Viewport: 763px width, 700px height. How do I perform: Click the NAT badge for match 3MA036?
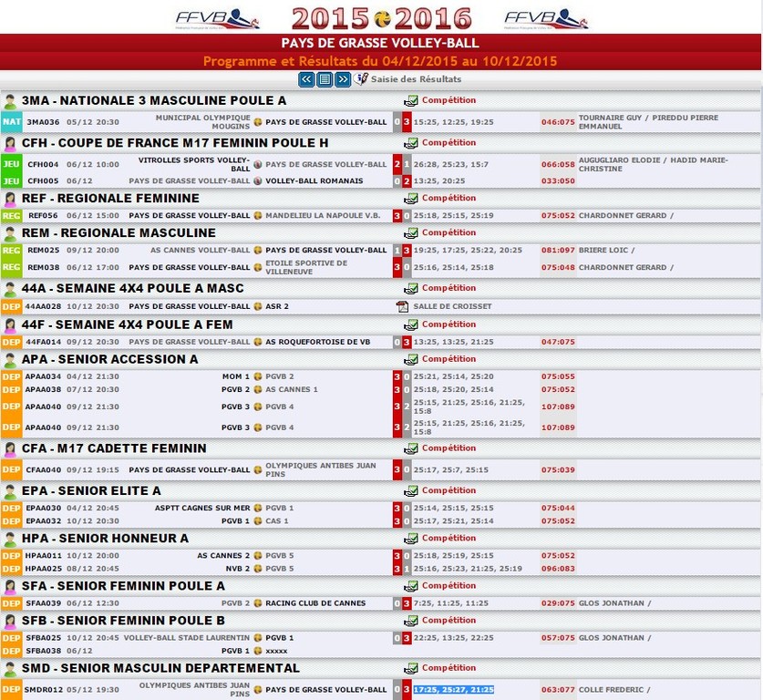point(12,122)
